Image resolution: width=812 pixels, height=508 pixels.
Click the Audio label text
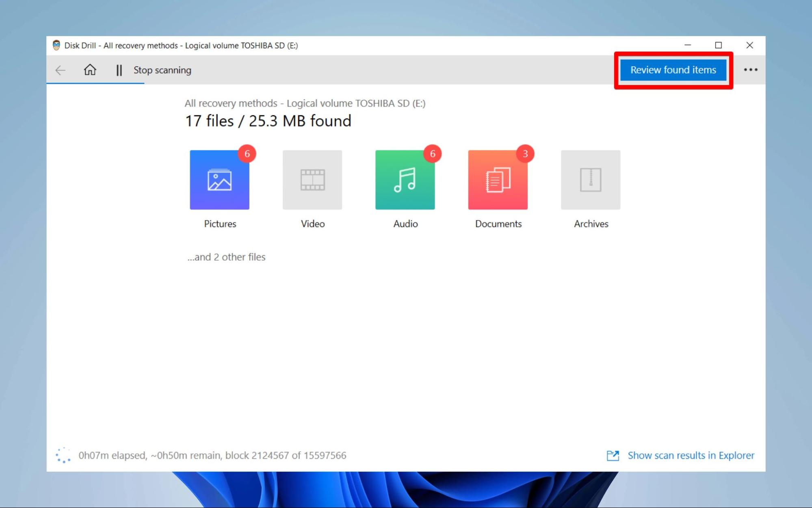(405, 224)
